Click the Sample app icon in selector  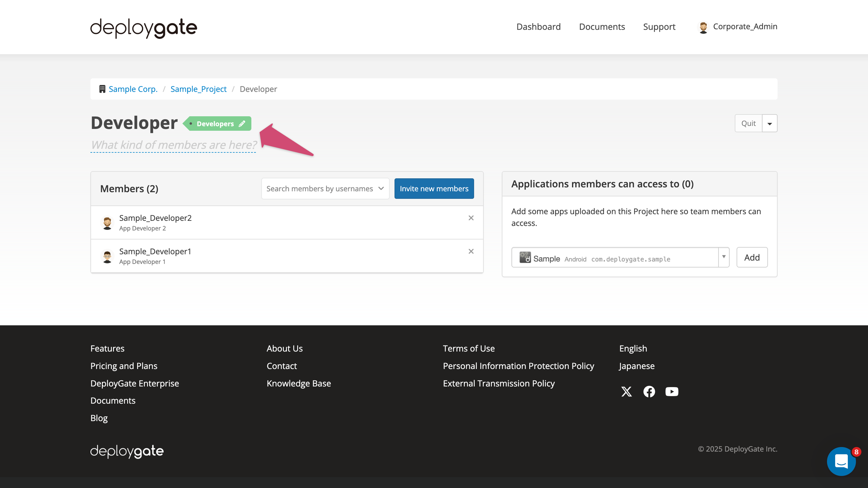pos(525,257)
